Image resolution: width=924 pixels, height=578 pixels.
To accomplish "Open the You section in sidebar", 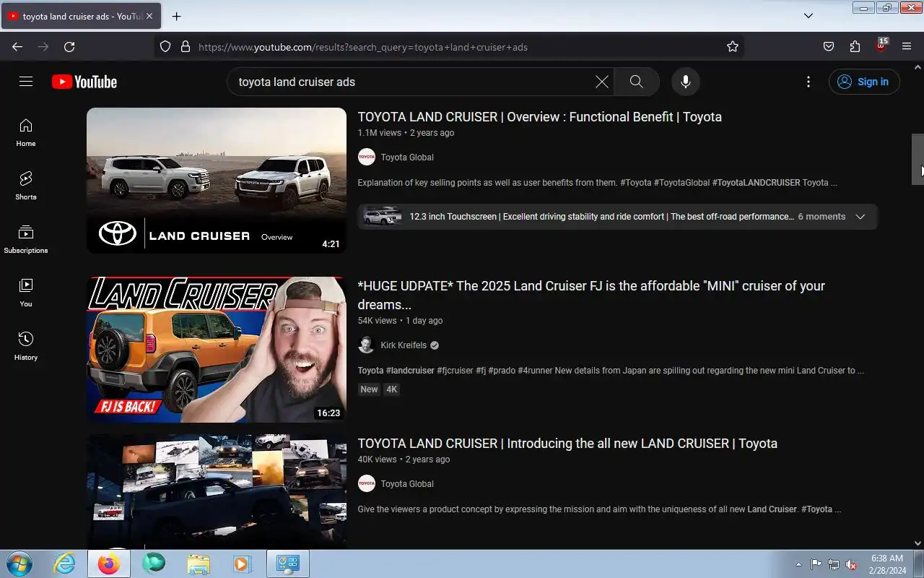I will [x=26, y=293].
